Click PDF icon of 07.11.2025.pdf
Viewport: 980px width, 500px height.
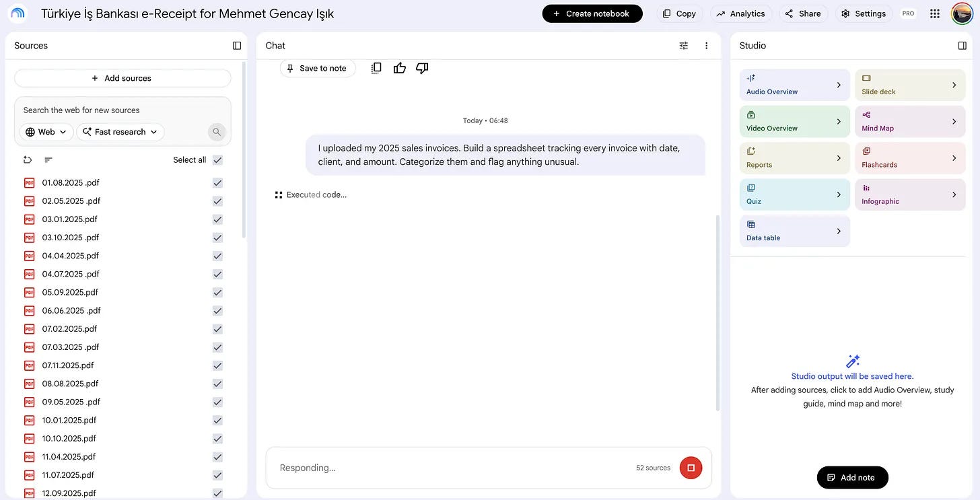pos(29,365)
